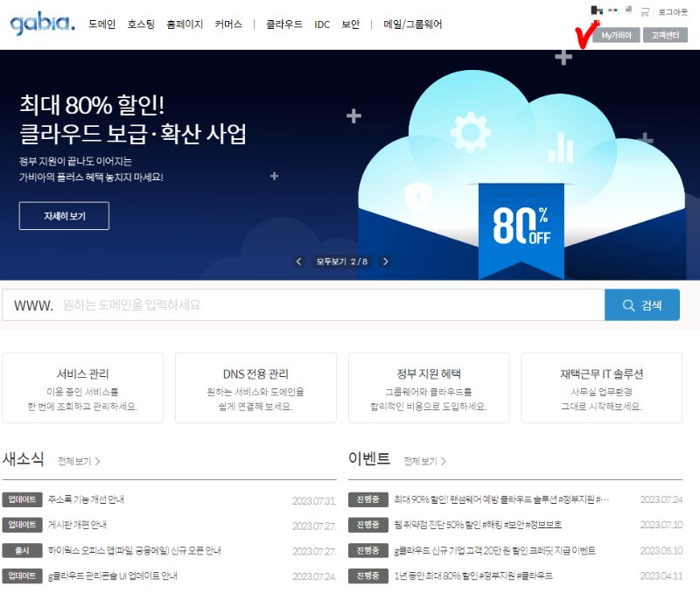The width and height of the screenshot is (700, 593).
Task: Open the 모두보기 2/8 banner list
Action: coord(341,261)
